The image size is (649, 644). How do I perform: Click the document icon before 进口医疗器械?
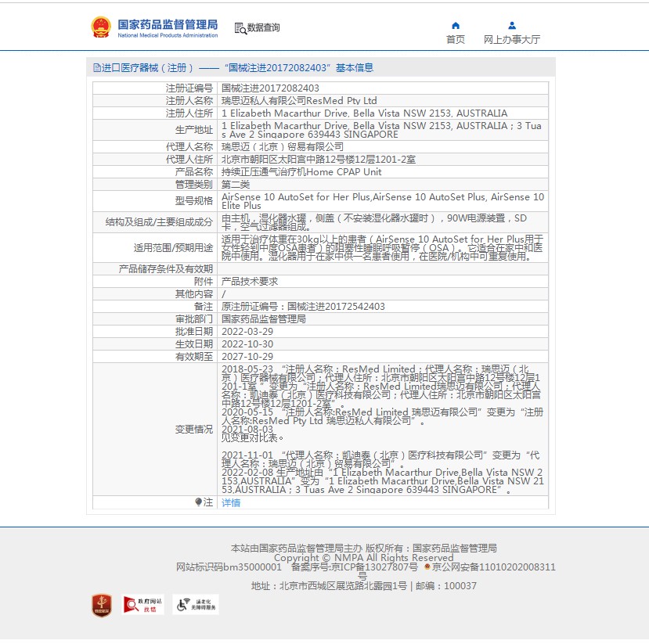[97, 68]
